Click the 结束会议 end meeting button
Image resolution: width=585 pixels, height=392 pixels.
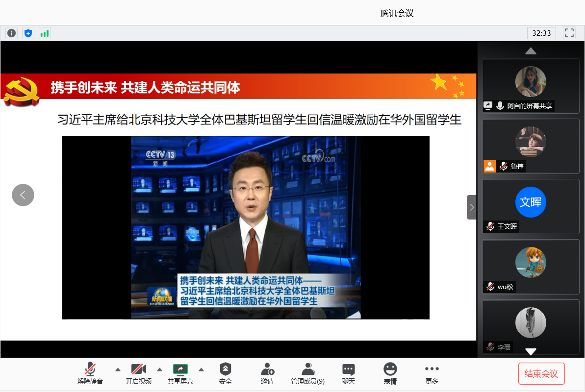point(541,373)
